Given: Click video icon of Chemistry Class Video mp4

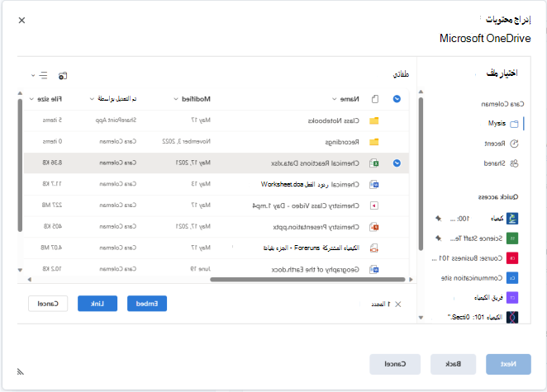Looking at the screenshot, I should click(374, 205).
